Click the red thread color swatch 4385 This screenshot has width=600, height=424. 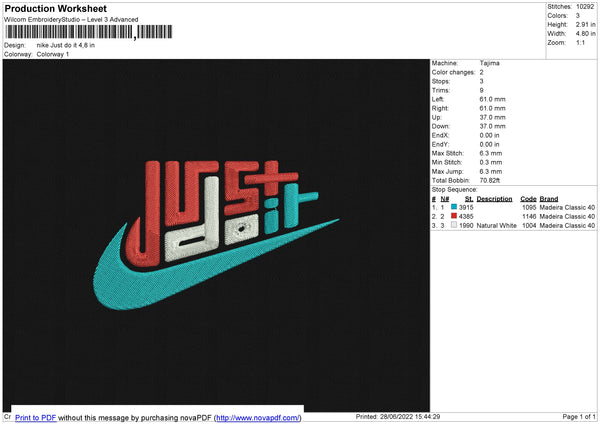454,216
